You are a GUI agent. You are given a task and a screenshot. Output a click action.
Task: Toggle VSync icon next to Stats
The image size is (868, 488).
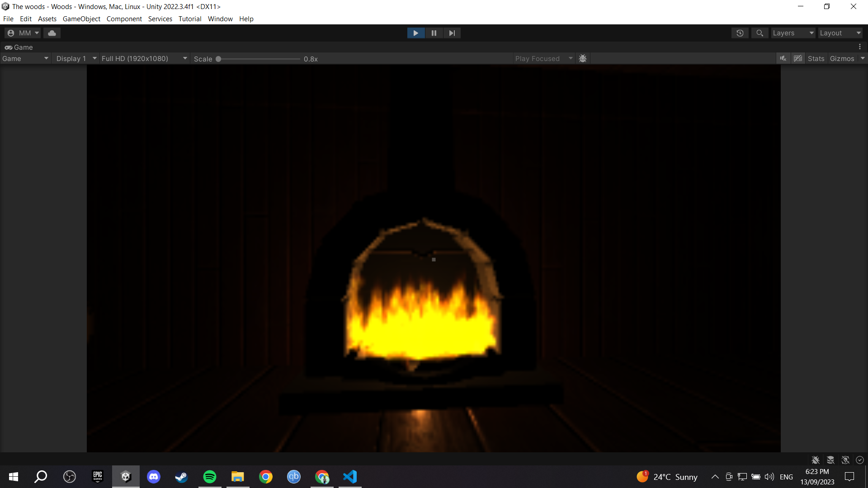[x=798, y=59]
